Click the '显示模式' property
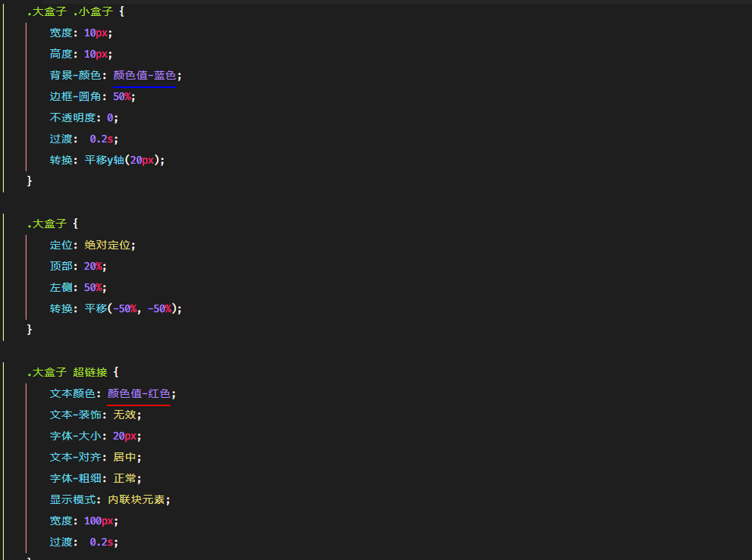The height and width of the screenshot is (560, 752). click(x=73, y=499)
